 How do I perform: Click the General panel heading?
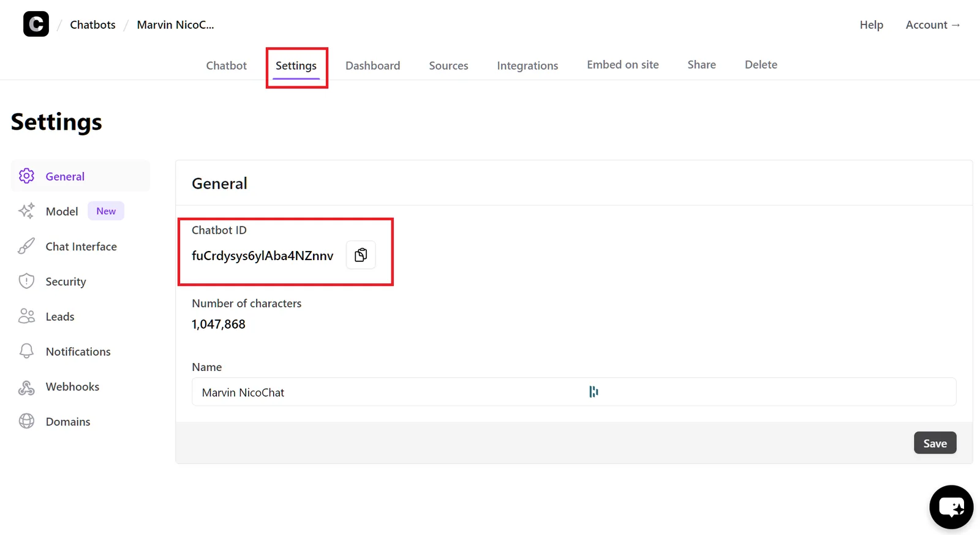[219, 184]
